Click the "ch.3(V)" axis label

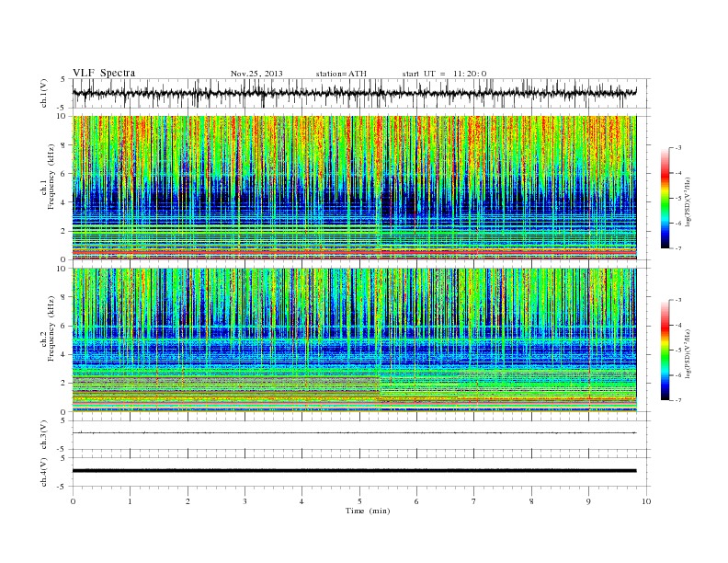44,435
